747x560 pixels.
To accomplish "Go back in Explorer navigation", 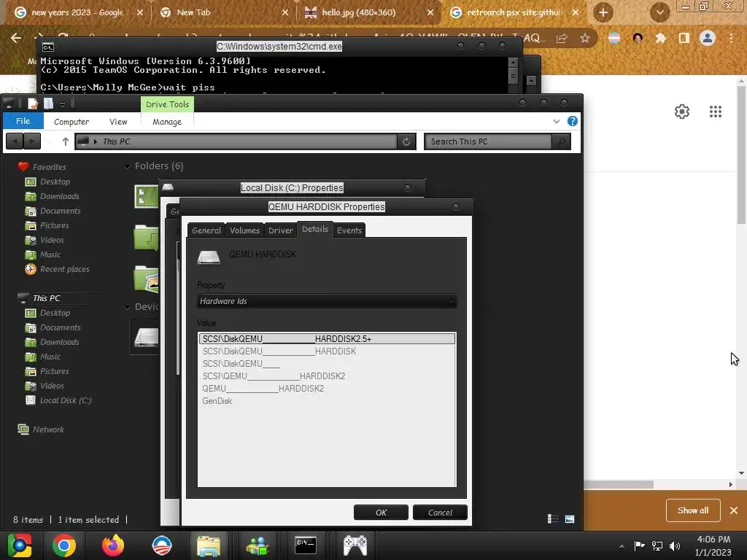I will (15, 141).
